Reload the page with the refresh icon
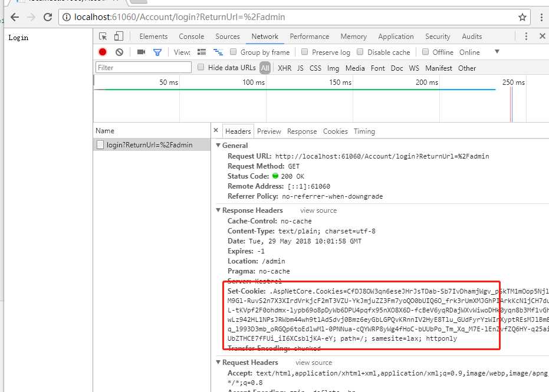 coord(48,17)
